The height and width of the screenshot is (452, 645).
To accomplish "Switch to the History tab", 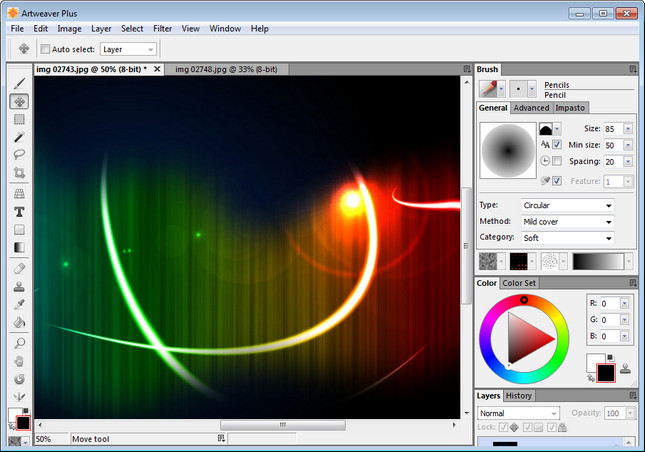I will pyautogui.click(x=519, y=395).
